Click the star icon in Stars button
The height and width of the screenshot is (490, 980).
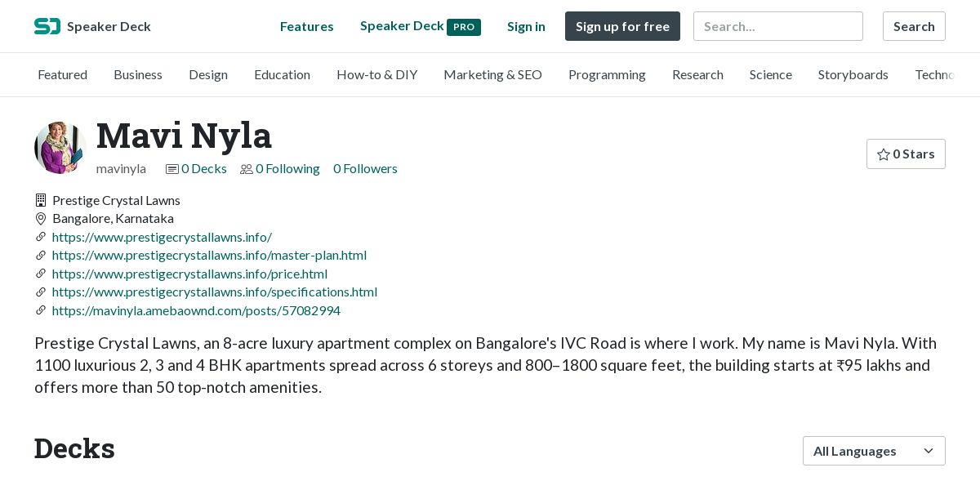click(x=883, y=154)
